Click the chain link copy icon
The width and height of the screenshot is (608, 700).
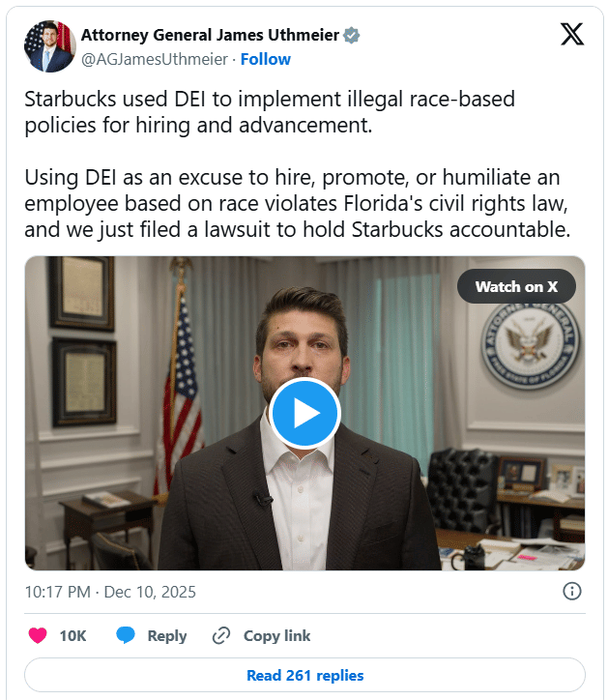(221, 635)
